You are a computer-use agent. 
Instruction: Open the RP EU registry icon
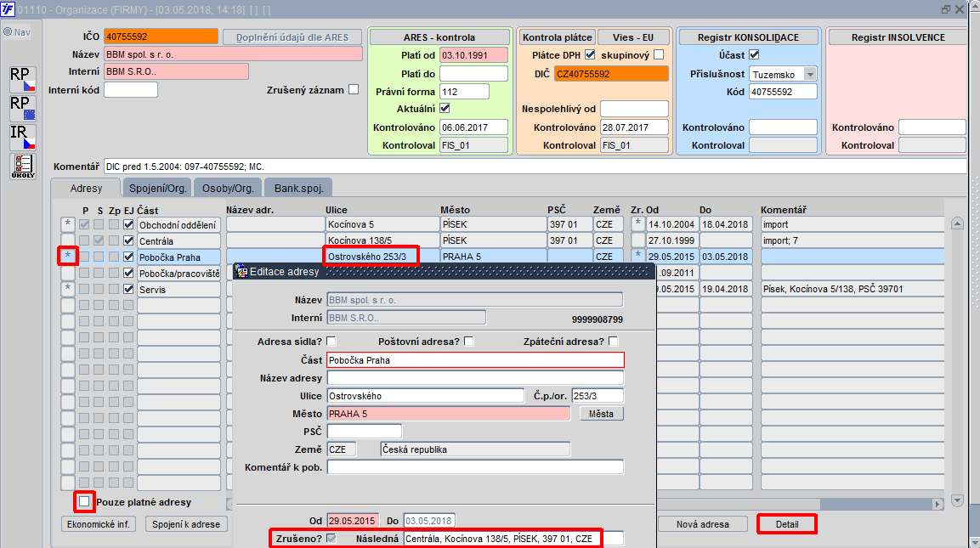[22, 107]
